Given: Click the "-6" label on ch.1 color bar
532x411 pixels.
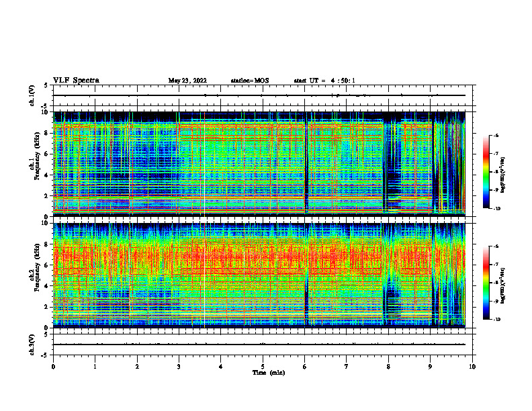Looking at the screenshot, I should coord(496,136).
